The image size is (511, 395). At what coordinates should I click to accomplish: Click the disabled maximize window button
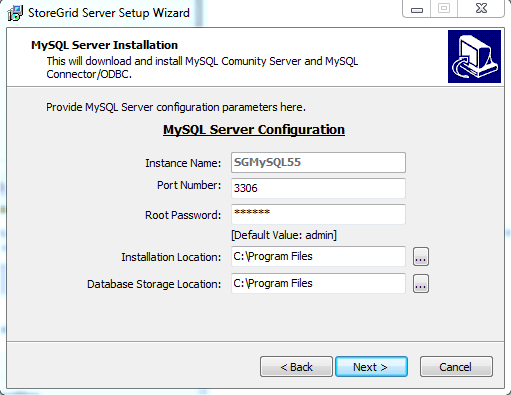click(x=444, y=8)
